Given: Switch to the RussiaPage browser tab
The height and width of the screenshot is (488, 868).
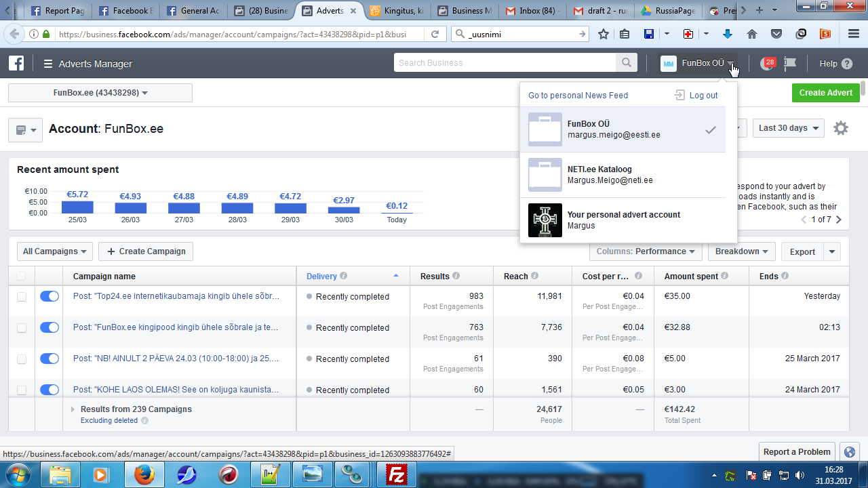Looking at the screenshot, I should click(669, 11).
